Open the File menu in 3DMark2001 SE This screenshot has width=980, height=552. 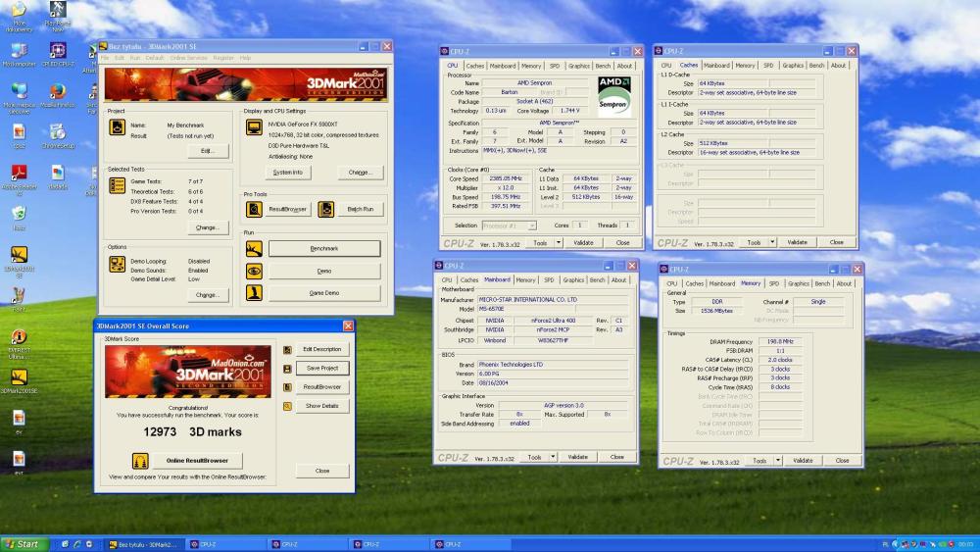[105, 58]
